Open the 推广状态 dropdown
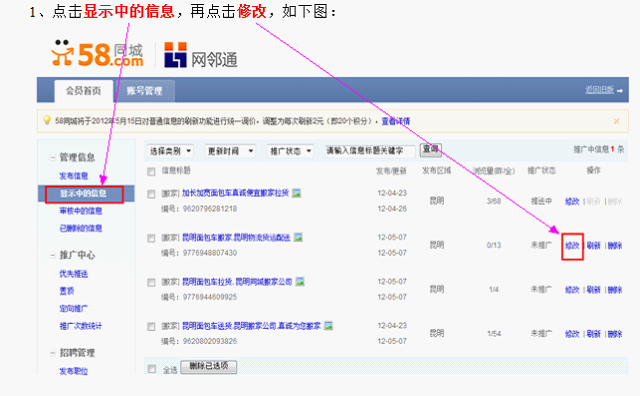 pyautogui.click(x=290, y=151)
